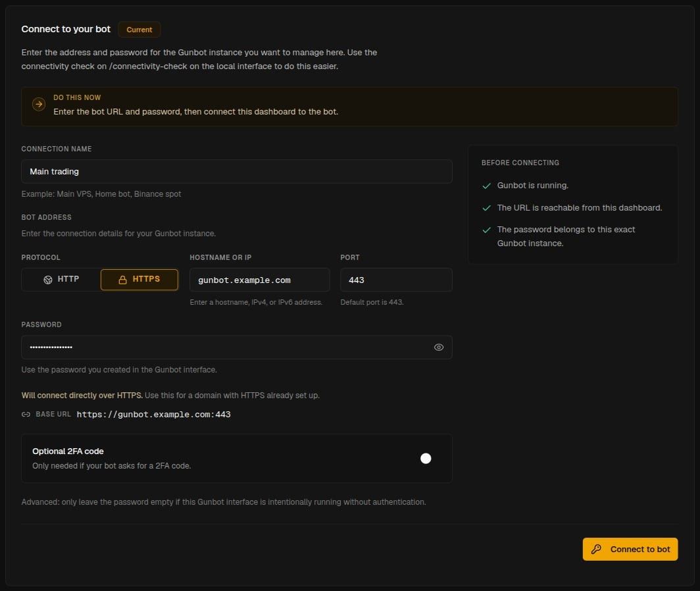700x591 pixels.
Task: Click the Connection Name input field
Action: [237, 172]
